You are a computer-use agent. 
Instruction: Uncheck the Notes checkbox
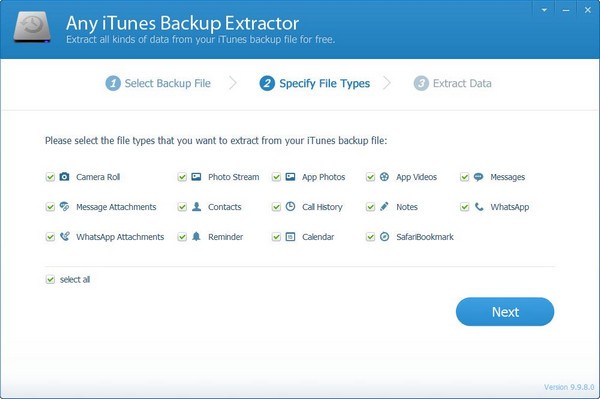tap(370, 207)
